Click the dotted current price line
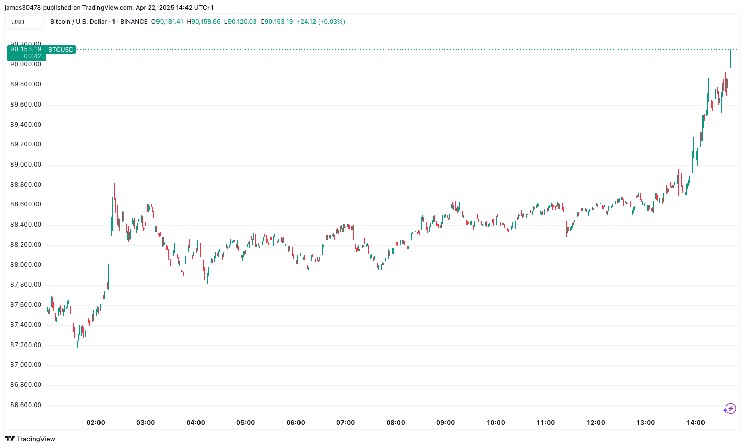Screen dimensions: 745x448 [x=400, y=49]
